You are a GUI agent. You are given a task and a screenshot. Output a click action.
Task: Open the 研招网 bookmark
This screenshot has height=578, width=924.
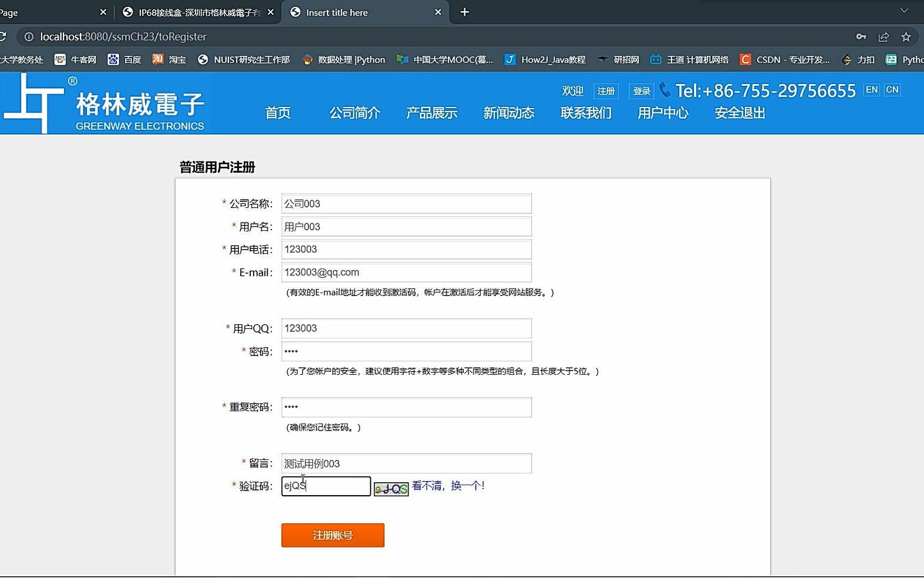pyautogui.click(x=618, y=59)
